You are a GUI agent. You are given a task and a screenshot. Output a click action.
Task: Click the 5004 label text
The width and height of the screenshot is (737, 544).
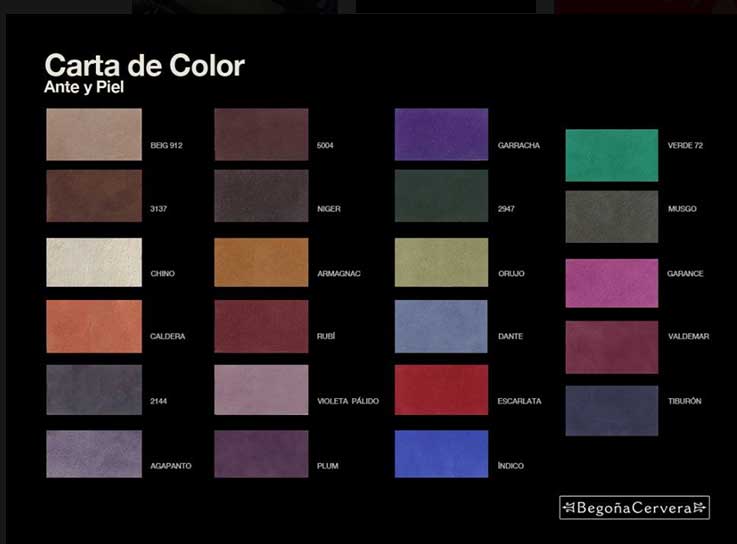pyautogui.click(x=325, y=145)
